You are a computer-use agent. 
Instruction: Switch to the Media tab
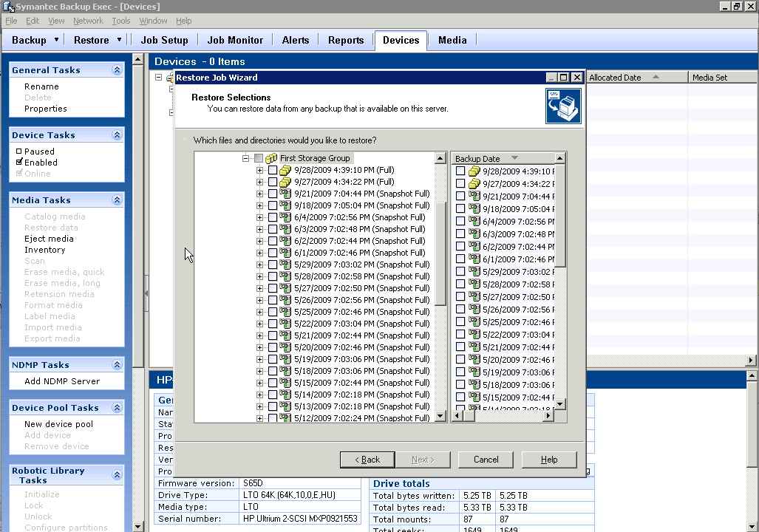click(x=452, y=40)
